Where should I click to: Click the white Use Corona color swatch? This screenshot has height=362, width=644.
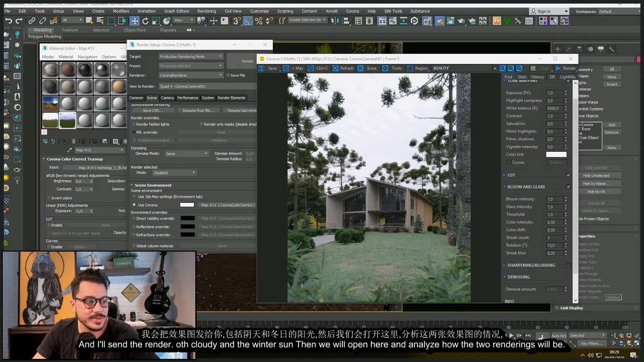[x=187, y=205]
